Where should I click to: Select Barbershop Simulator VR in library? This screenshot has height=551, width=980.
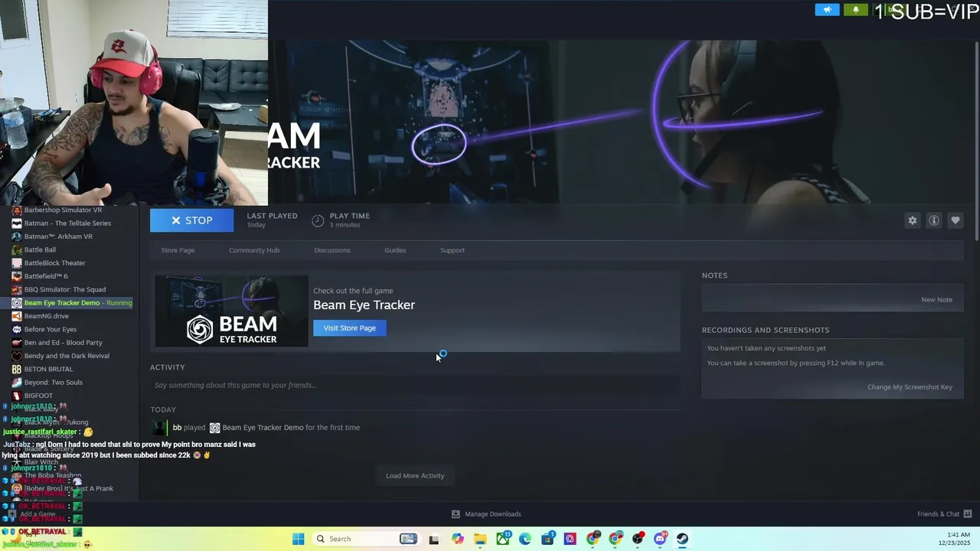63,210
